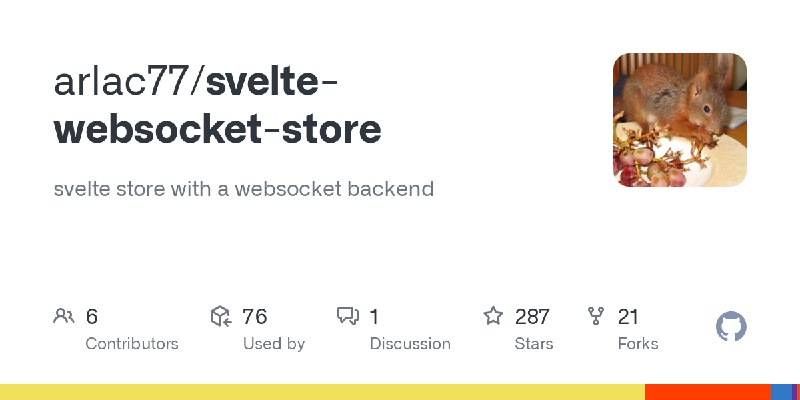Viewport: 800px width, 400px height.
Task: Click the Contributors label
Action: [x=132, y=344]
